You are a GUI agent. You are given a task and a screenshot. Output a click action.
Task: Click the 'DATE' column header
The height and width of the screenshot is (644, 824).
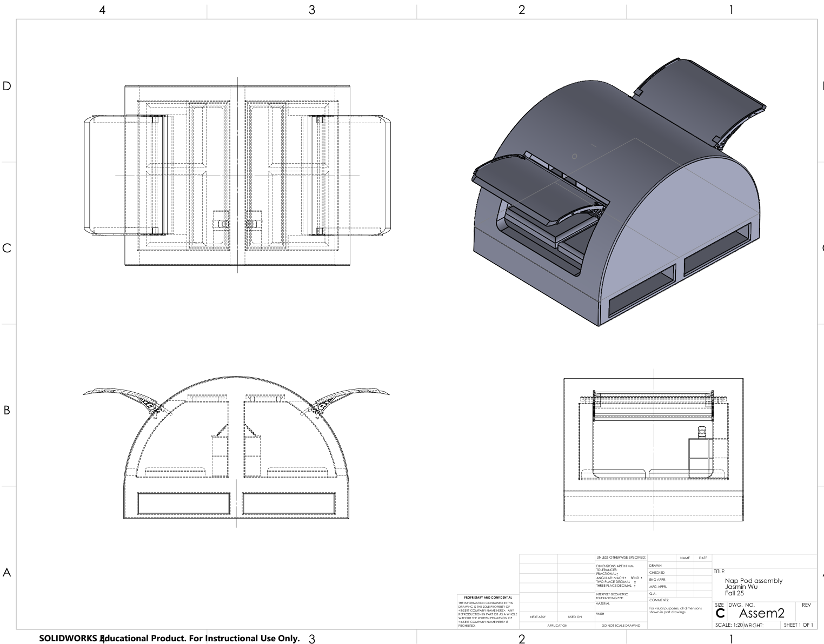click(703, 558)
